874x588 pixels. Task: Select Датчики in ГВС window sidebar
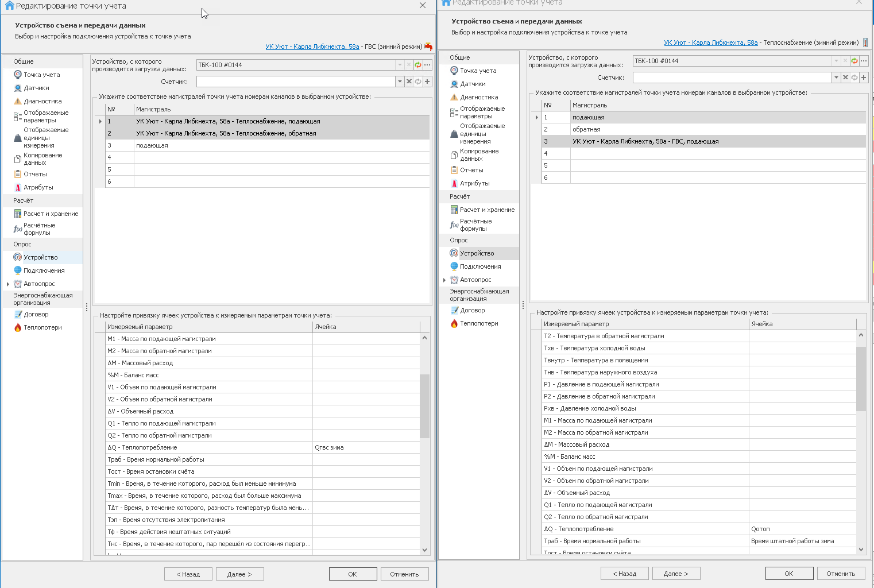click(x=36, y=88)
